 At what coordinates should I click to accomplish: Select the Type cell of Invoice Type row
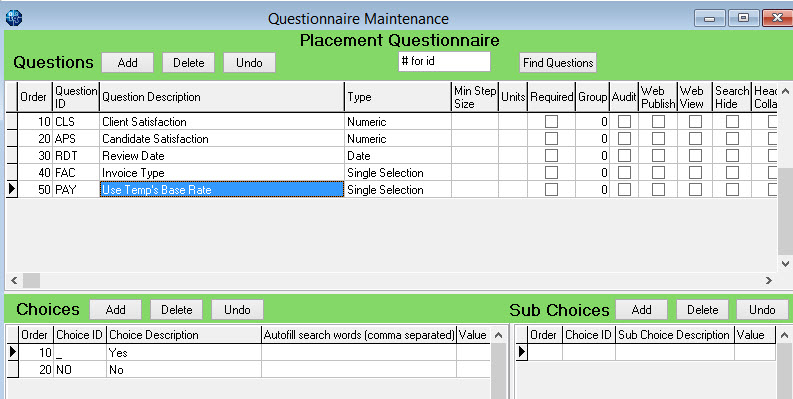coord(398,172)
